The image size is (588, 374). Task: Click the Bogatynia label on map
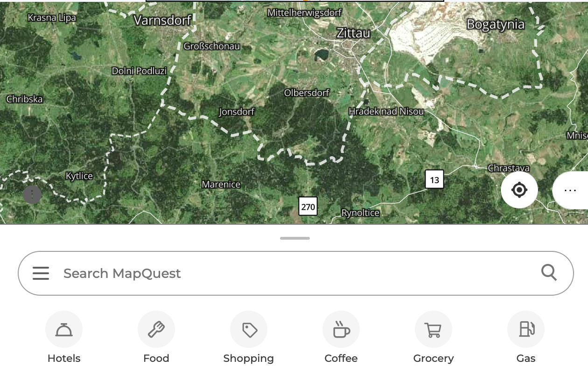(x=496, y=24)
